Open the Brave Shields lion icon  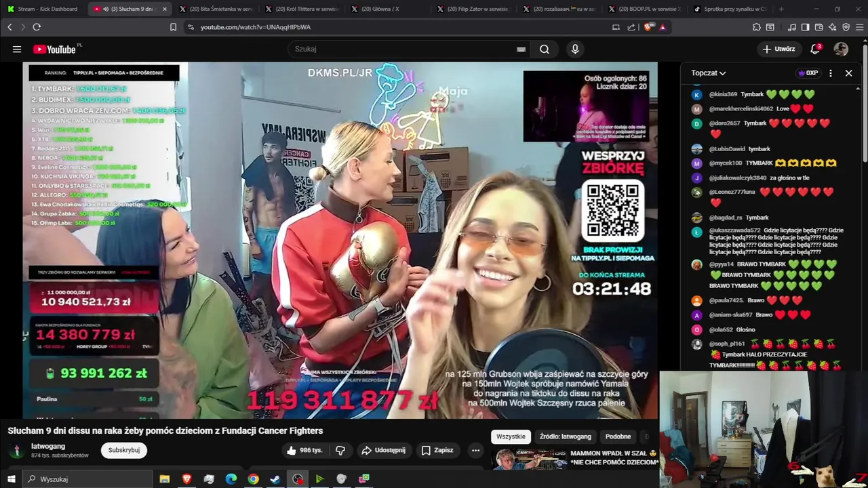coord(648,27)
